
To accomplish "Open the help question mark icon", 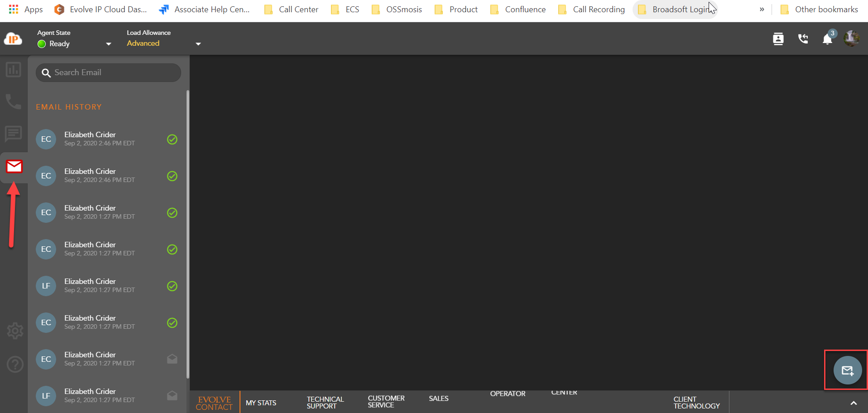I will [15, 364].
